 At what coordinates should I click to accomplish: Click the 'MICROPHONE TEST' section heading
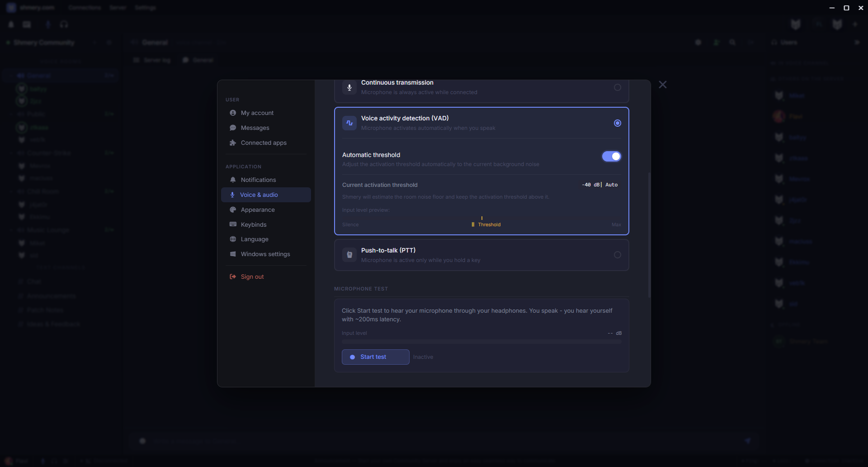click(x=361, y=289)
